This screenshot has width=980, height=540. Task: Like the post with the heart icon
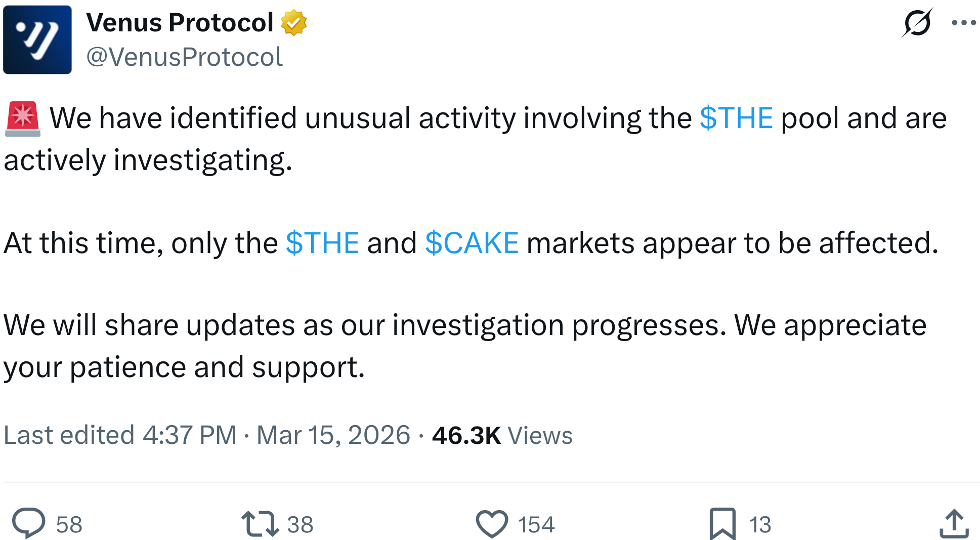tap(491, 523)
